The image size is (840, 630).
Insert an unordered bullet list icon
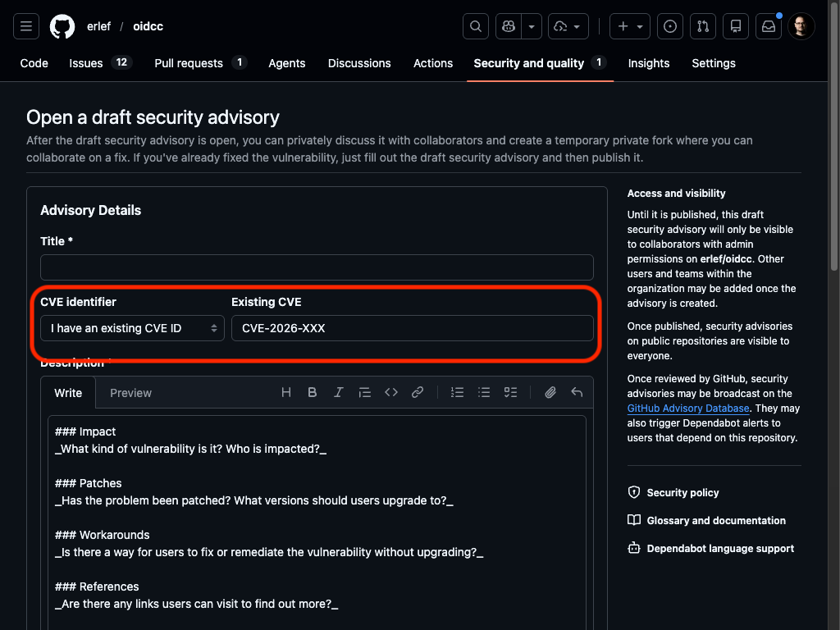click(x=484, y=393)
